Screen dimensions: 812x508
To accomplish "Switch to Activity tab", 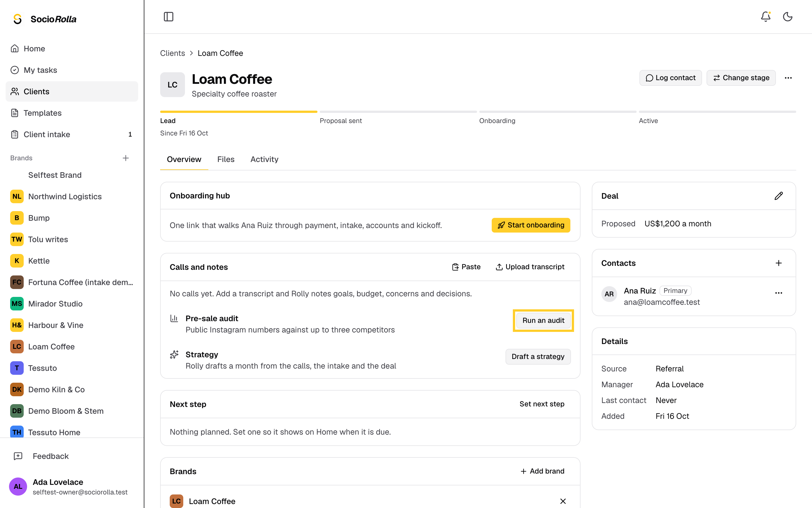I will pyautogui.click(x=264, y=159).
